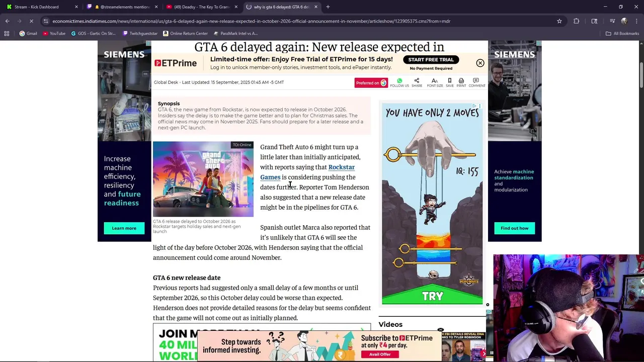
Task: Open the Chrome three-dot menu
Action: click(x=636, y=21)
